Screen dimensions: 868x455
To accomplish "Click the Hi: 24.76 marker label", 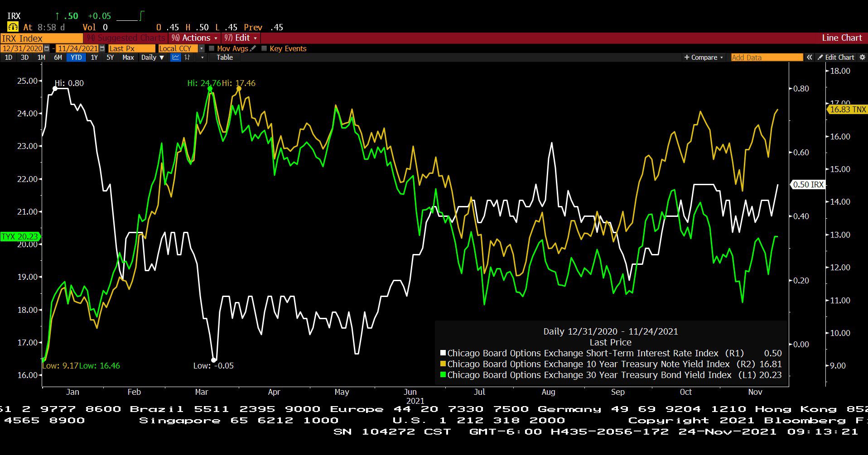I will 204,83.
